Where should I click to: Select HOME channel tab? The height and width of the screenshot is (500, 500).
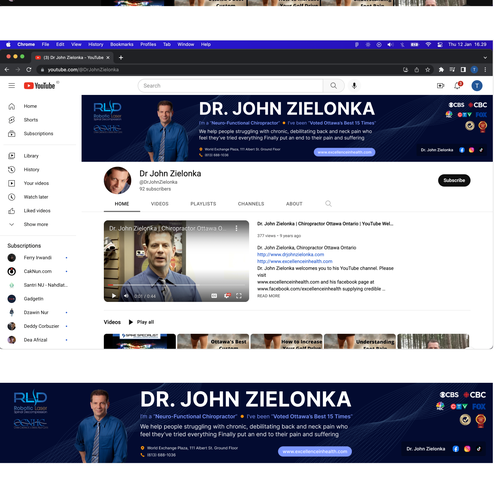pos(122,204)
